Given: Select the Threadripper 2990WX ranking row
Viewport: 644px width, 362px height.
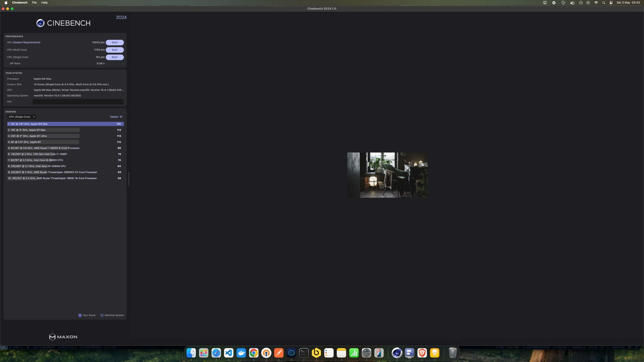Looking at the screenshot, I should coord(65,172).
